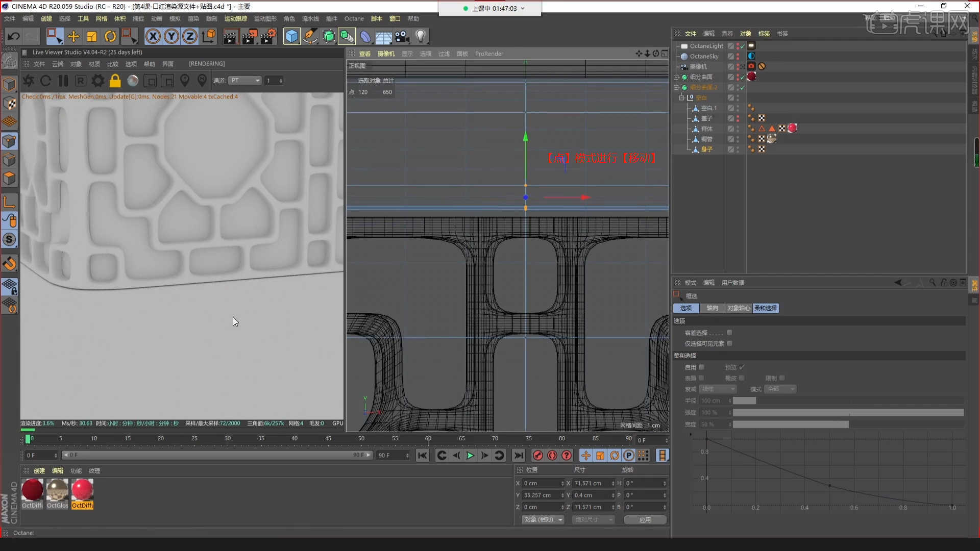The width and height of the screenshot is (980, 551).
Task: Pause Live Viewer rendering
Action: [x=63, y=81]
